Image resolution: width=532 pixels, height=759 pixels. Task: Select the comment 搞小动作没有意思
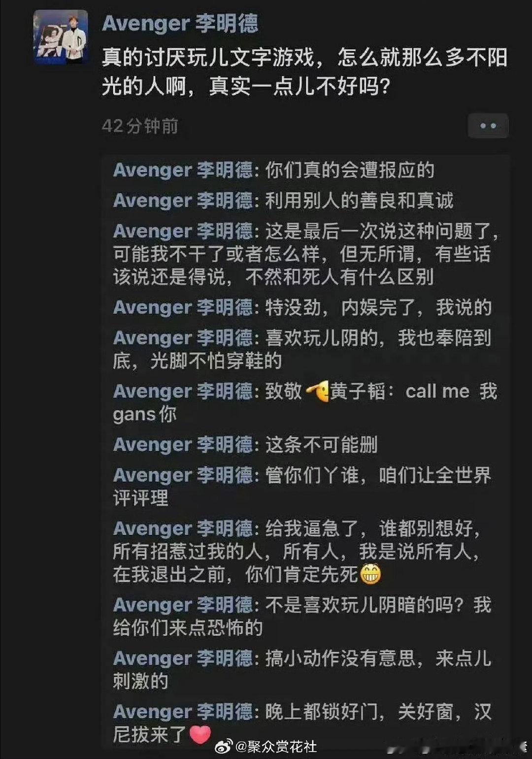(302, 670)
